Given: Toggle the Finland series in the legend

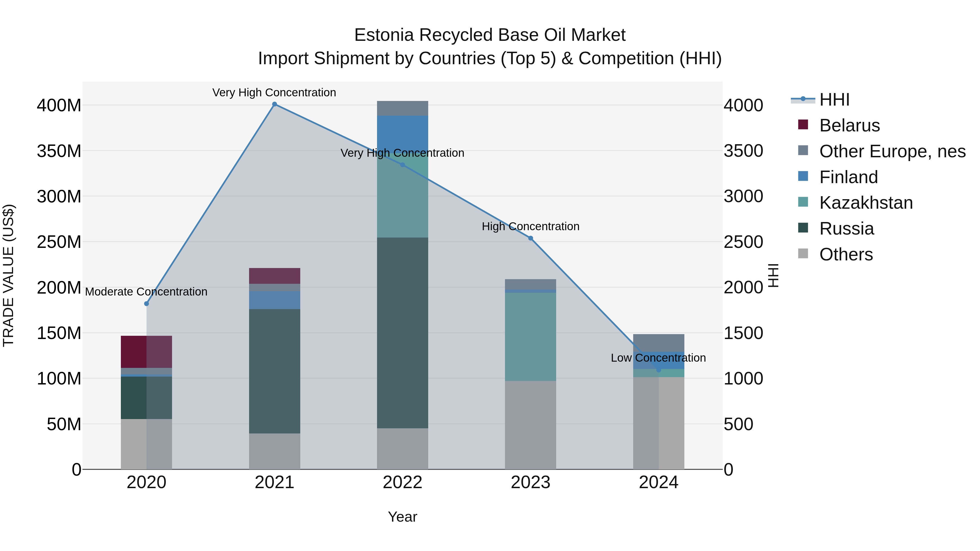Looking at the screenshot, I should pos(838,177).
